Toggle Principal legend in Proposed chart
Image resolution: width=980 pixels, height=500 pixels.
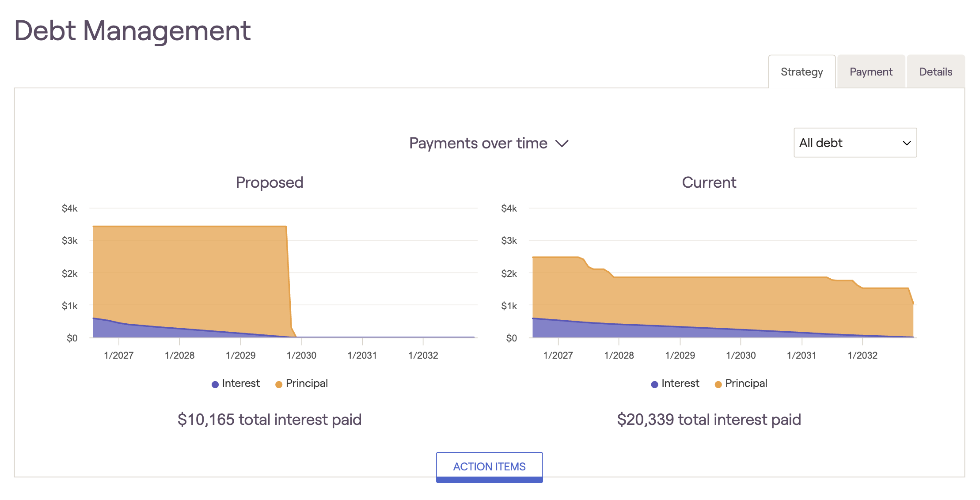pyautogui.click(x=301, y=383)
